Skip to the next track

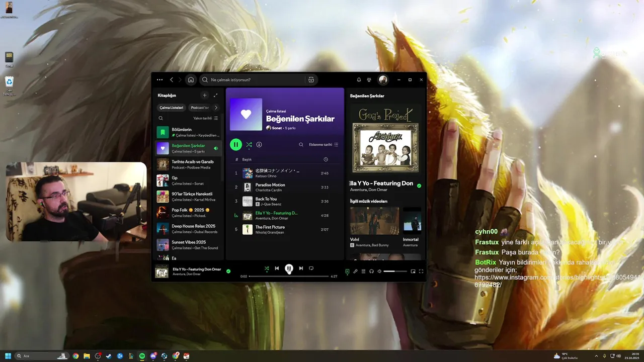point(301,268)
